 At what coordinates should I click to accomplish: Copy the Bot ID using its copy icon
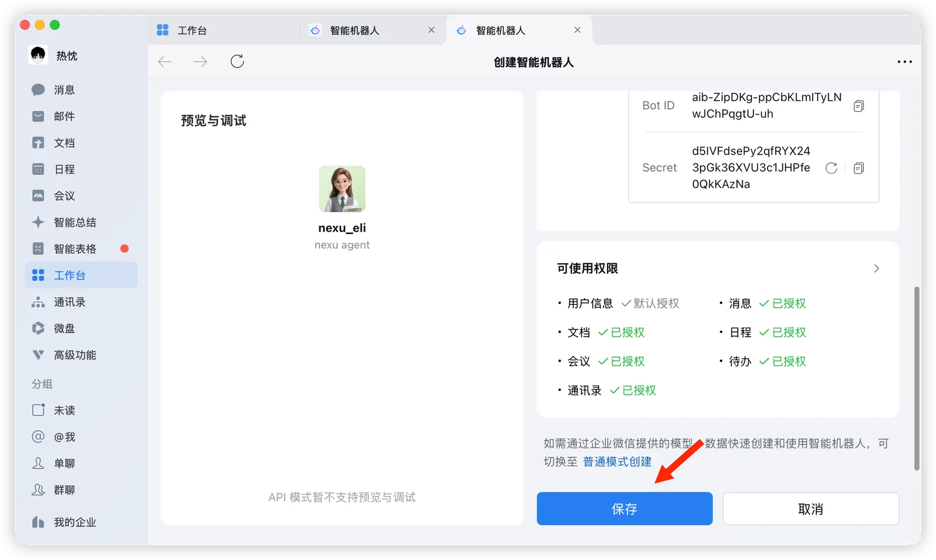[x=859, y=105]
